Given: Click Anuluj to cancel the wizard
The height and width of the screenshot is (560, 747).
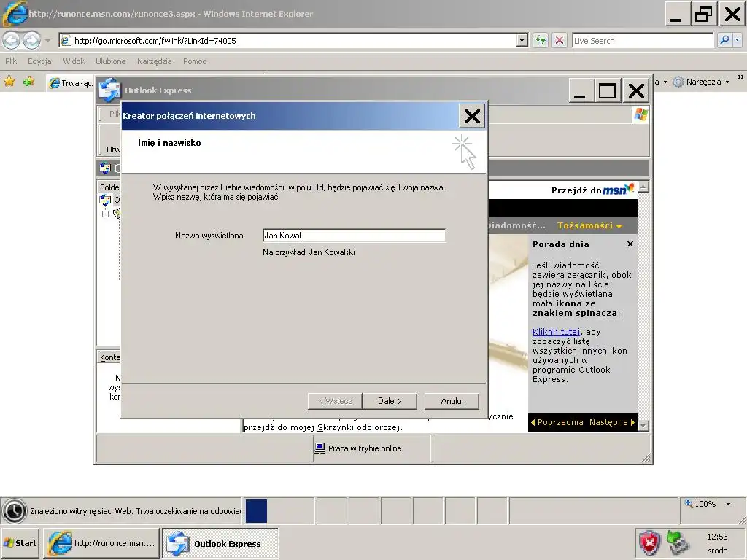Looking at the screenshot, I should pos(452,401).
